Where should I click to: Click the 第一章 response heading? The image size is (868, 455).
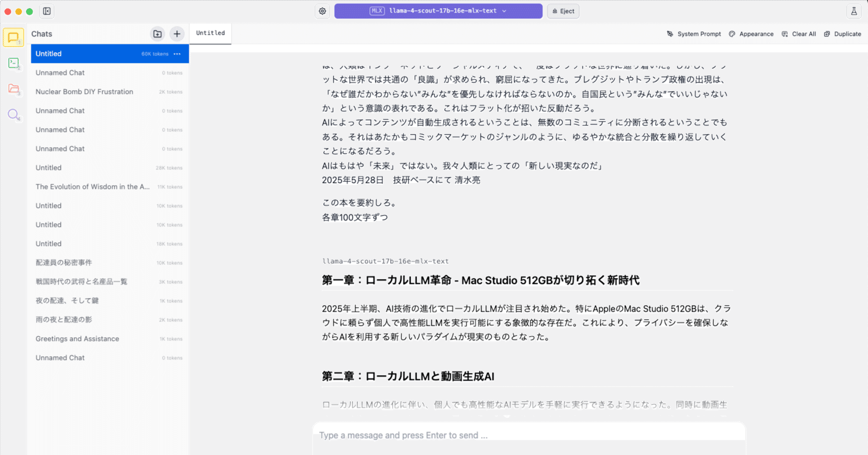pos(481,280)
